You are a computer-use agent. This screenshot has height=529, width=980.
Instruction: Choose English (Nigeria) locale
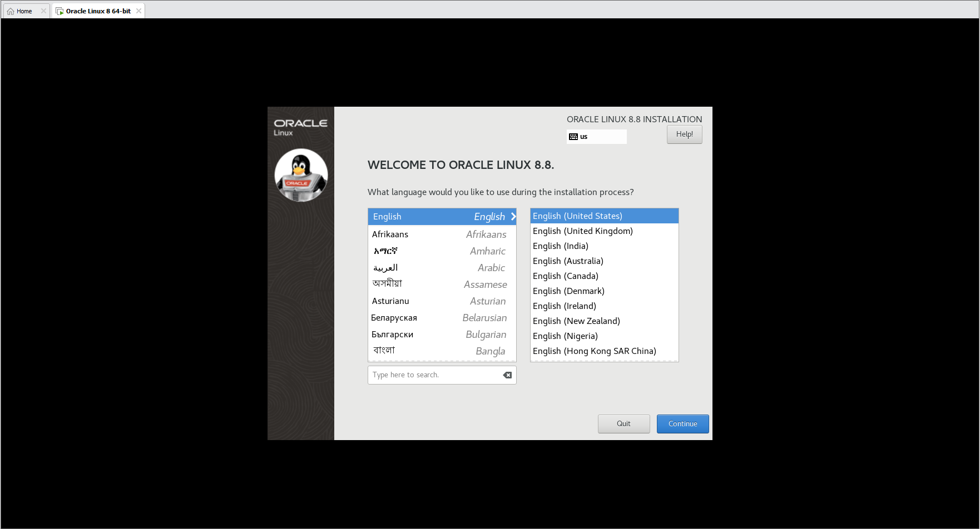pos(604,336)
